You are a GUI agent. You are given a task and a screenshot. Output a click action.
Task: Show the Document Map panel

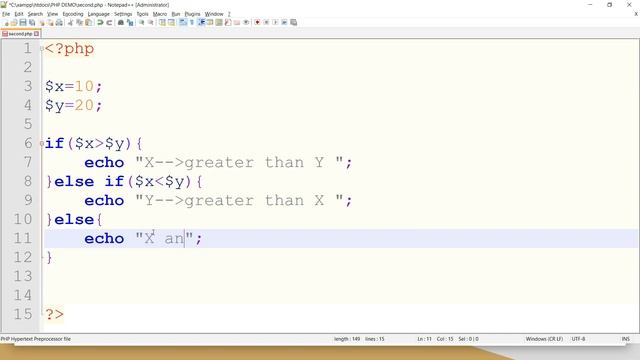click(219, 22)
